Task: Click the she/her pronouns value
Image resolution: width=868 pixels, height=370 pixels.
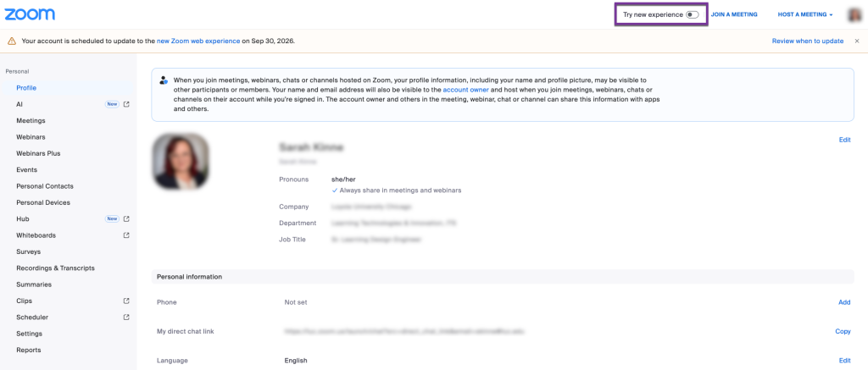Action: 344,179
